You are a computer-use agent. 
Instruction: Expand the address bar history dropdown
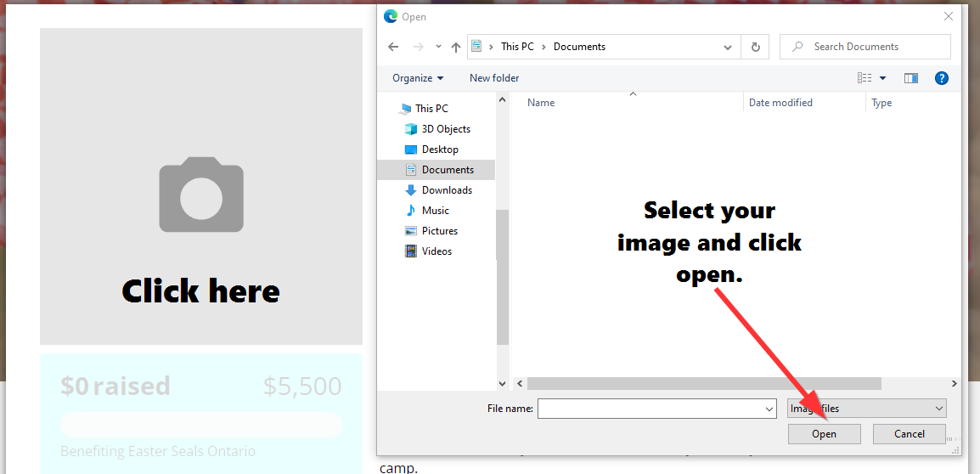(728, 47)
